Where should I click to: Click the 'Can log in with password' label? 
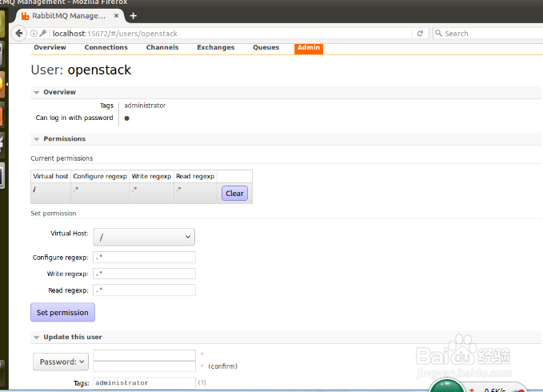coord(74,118)
